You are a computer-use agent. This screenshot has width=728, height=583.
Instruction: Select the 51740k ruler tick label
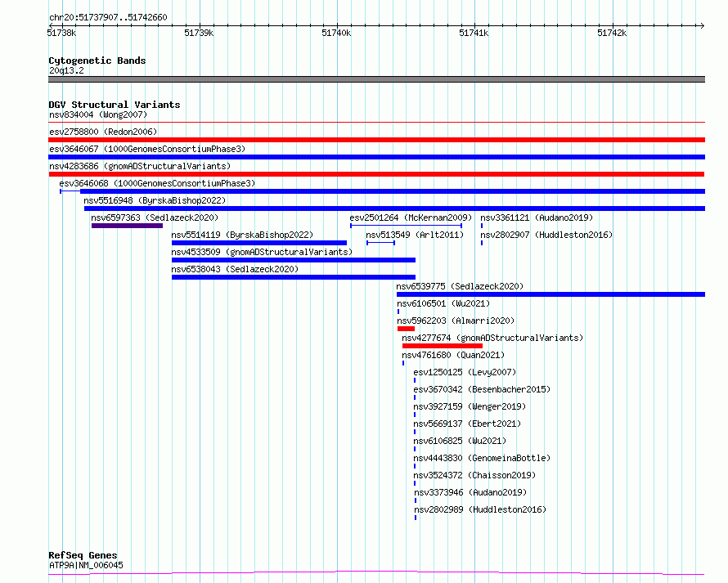[336, 33]
